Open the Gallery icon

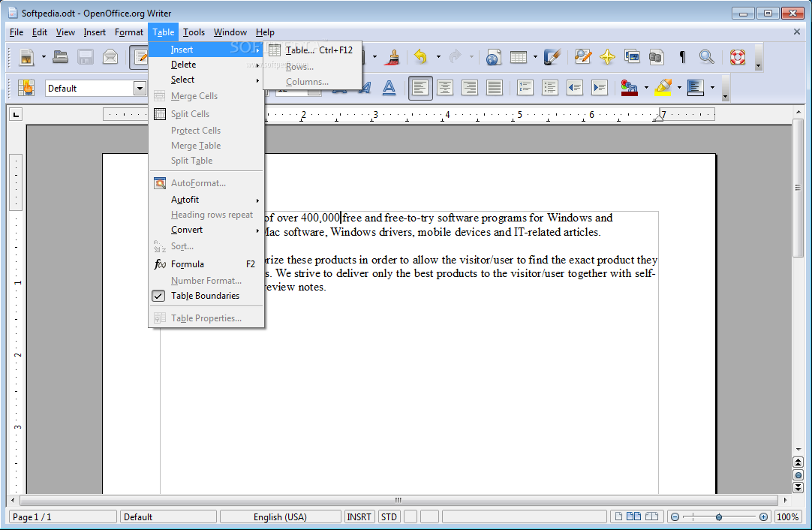point(633,57)
